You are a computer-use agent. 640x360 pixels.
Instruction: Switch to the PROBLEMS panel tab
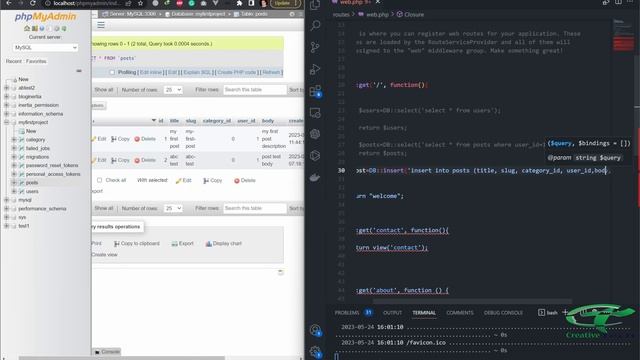[347, 313]
